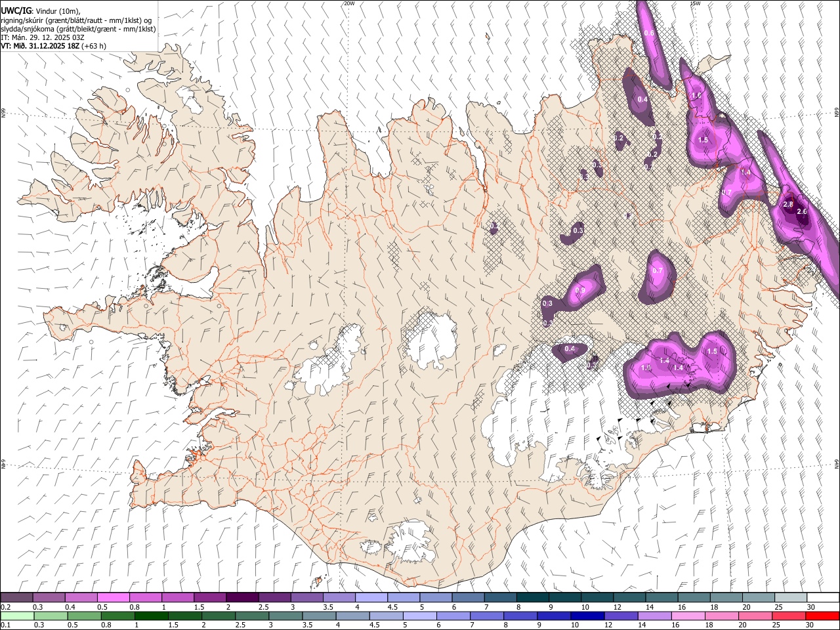This screenshot has width=840, height=630.
Task: Click the 0.6 value in the northernmost purple band
Action: [649, 33]
